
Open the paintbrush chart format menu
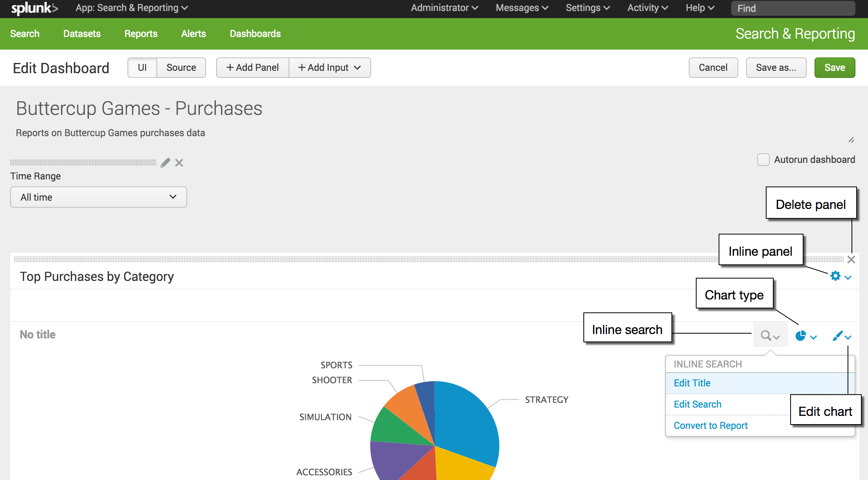(842, 336)
